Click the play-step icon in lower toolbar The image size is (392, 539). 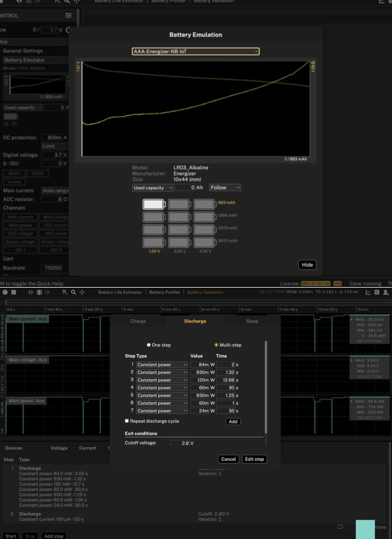click(x=48, y=292)
